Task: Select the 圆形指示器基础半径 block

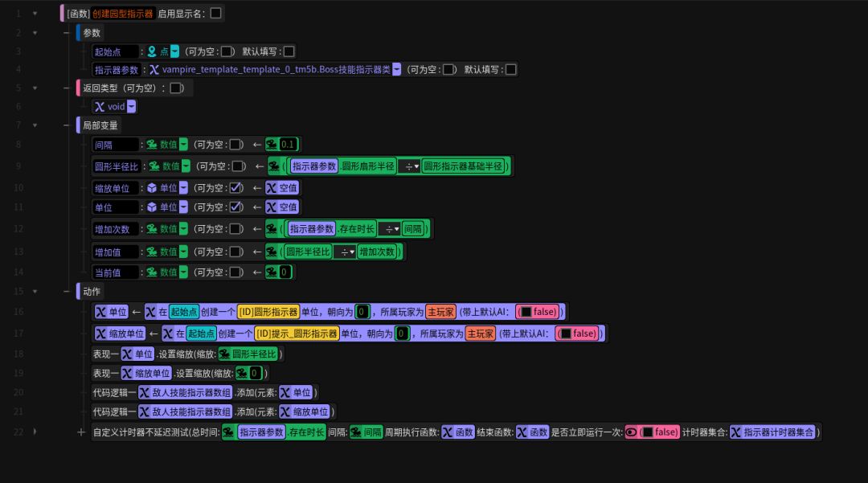Action: pos(464,166)
